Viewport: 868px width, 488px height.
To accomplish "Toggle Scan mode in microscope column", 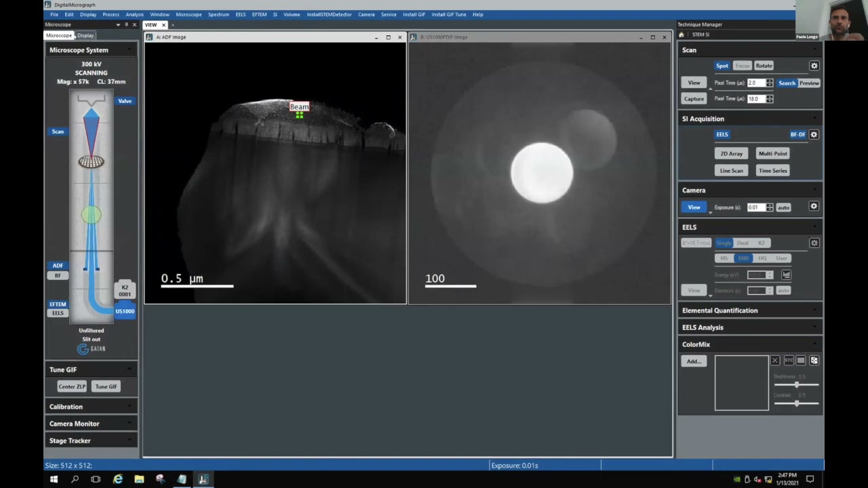I will [58, 131].
